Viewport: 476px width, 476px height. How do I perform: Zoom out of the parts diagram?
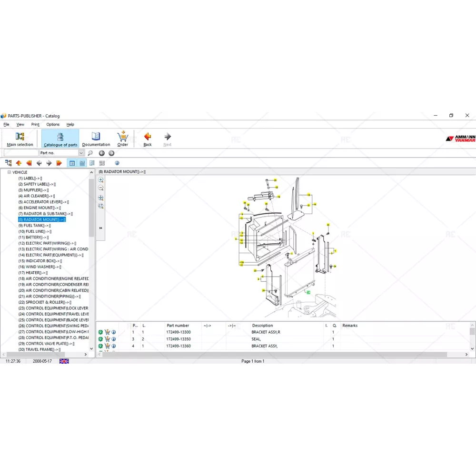pyautogui.click(x=101, y=188)
